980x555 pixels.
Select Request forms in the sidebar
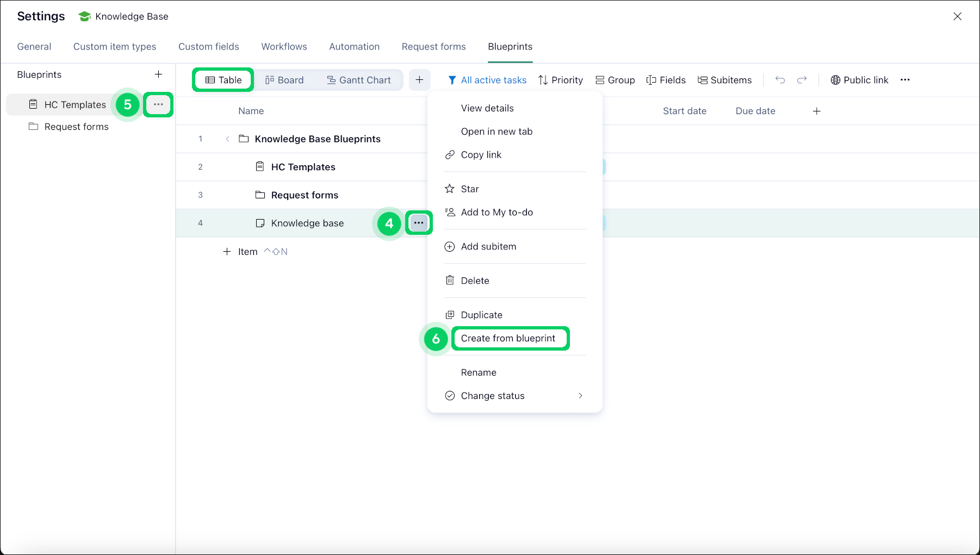76,126
